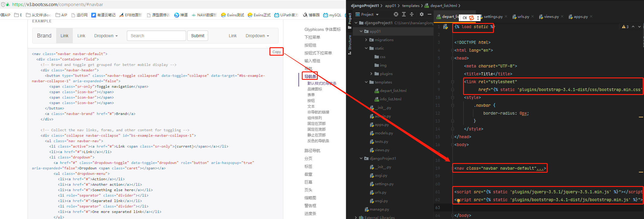
Task: Open the UiPath官方 bookmark
Action: pyautogui.click(x=286, y=15)
